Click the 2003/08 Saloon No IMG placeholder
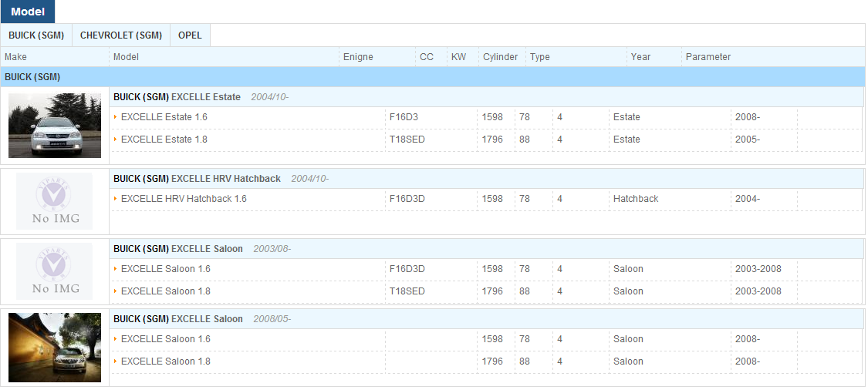The height and width of the screenshot is (390, 868). (54, 271)
